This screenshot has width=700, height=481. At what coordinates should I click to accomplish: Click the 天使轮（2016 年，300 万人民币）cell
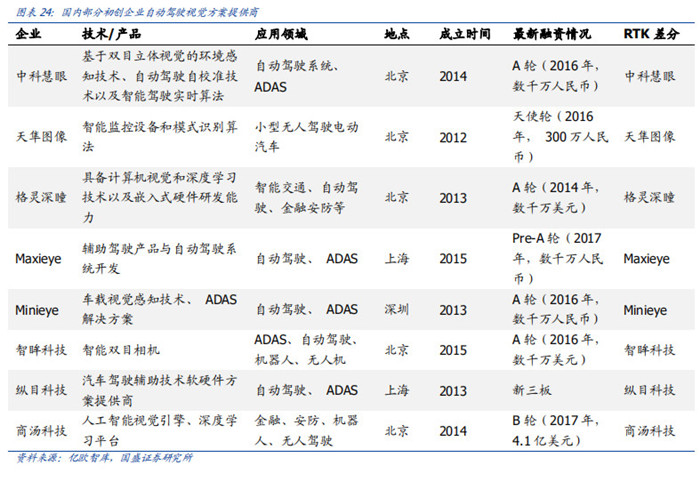pyautogui.click(x=560, y=137)
